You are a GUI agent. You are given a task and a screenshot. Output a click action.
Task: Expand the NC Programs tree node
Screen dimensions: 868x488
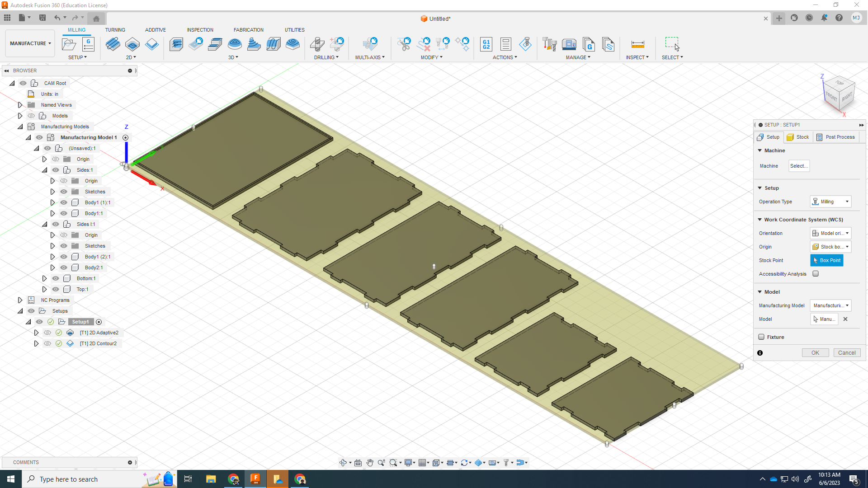(x=20, y=300)
